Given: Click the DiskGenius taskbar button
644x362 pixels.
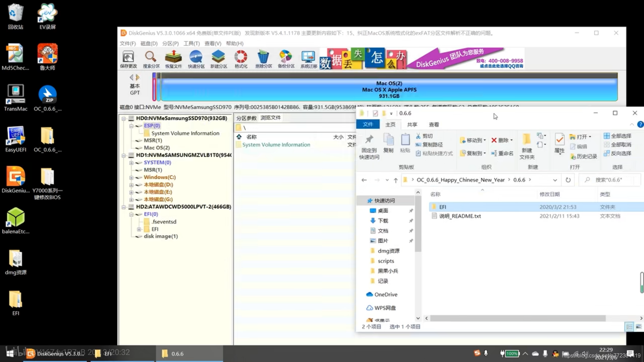Looking at the screenshot, I should pyautogui.click(x=55, y=354).
